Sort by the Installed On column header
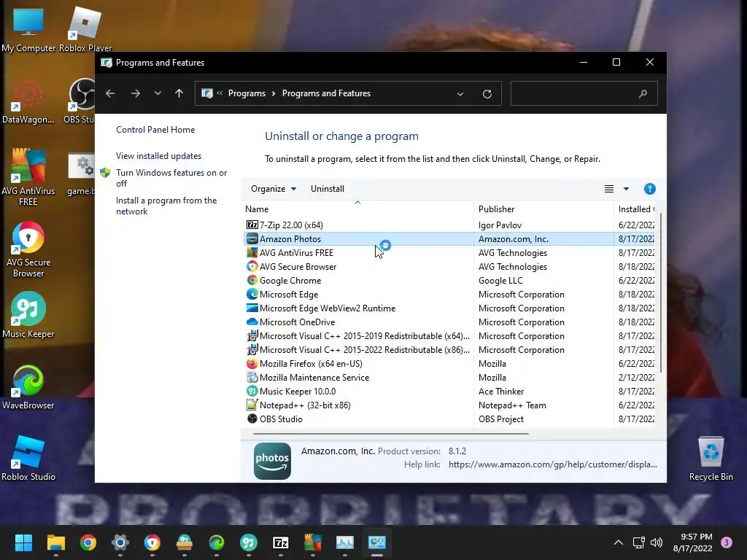Viewport: 747px width, 560px height. 635,209
